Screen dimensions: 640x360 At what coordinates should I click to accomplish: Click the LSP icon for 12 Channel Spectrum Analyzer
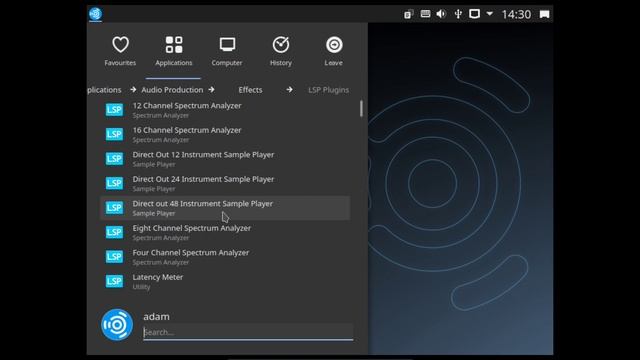point(114,110)
